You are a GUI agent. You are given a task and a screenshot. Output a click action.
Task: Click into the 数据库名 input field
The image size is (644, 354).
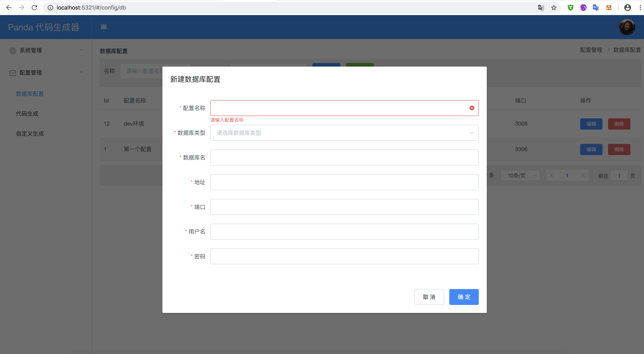click(x=344, y=157)
